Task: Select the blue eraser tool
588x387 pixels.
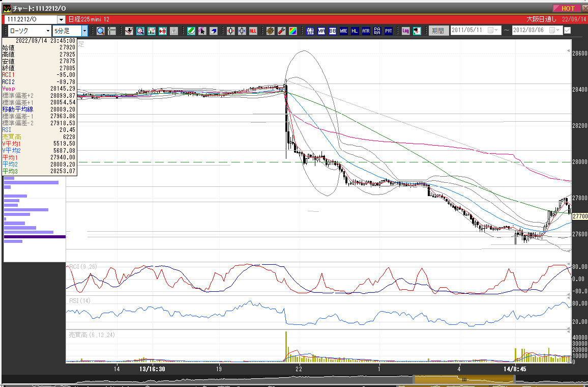Action: pos(213,31)
